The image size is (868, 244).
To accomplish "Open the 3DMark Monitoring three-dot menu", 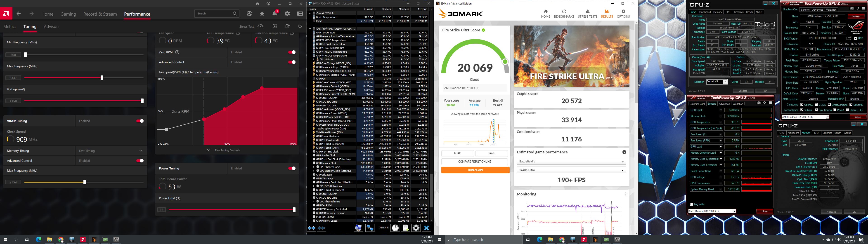I will point(626,194).
